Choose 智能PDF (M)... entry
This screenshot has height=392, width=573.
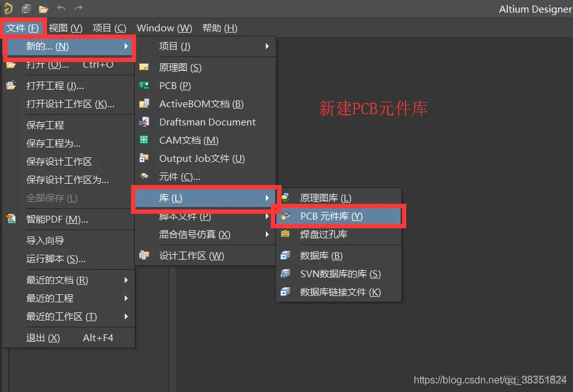point(69,220)
